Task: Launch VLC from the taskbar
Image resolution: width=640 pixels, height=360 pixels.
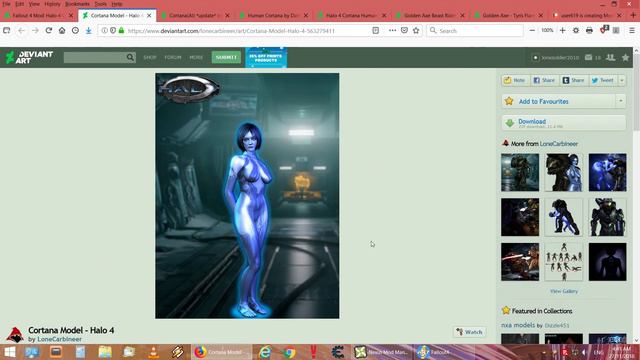Action: coord(153,352)
